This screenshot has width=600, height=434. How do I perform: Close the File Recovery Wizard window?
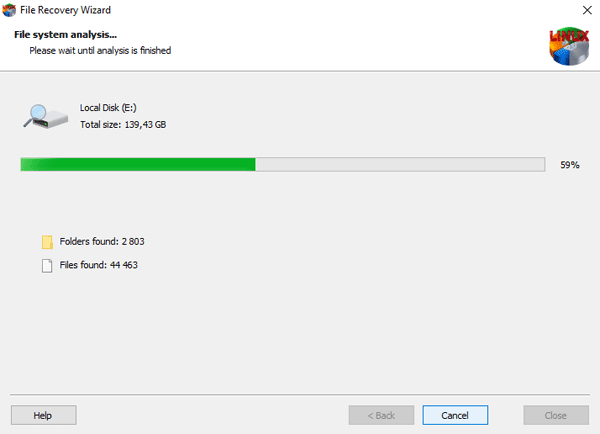[587, 10]
